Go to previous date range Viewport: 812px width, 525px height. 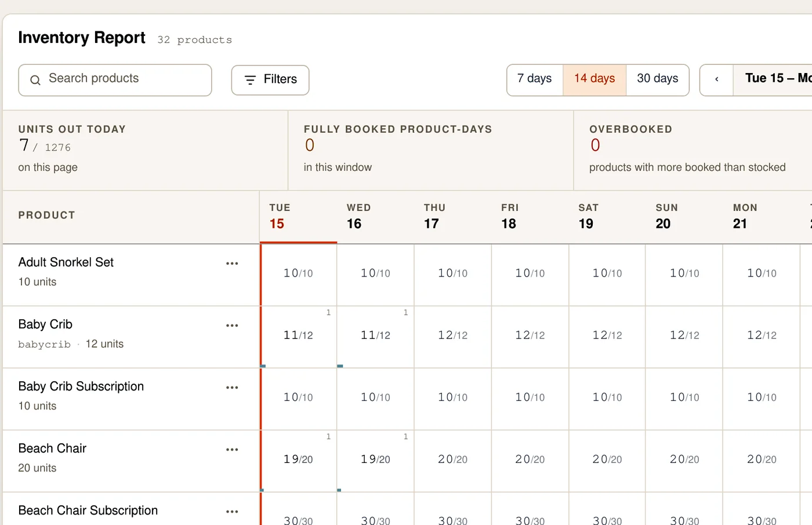(717, 79)
